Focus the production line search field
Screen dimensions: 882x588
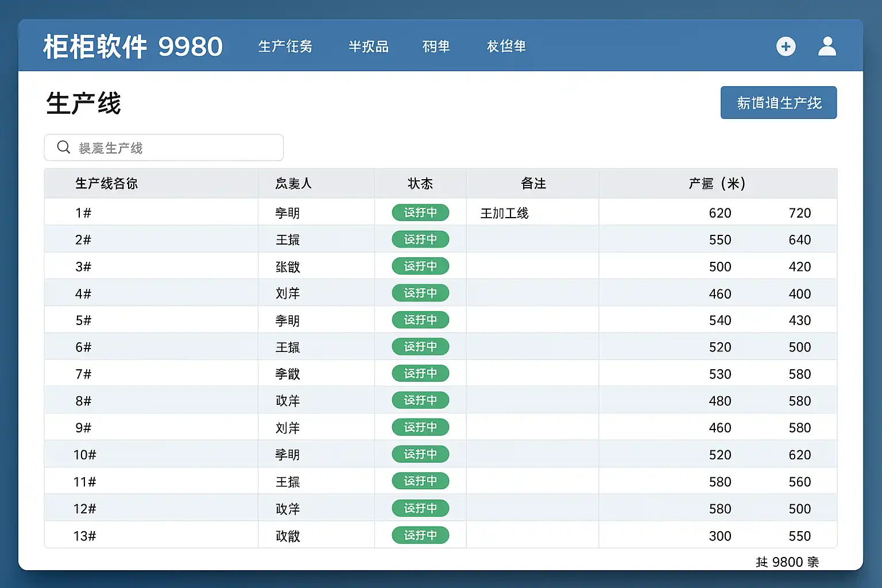point(172,148)
